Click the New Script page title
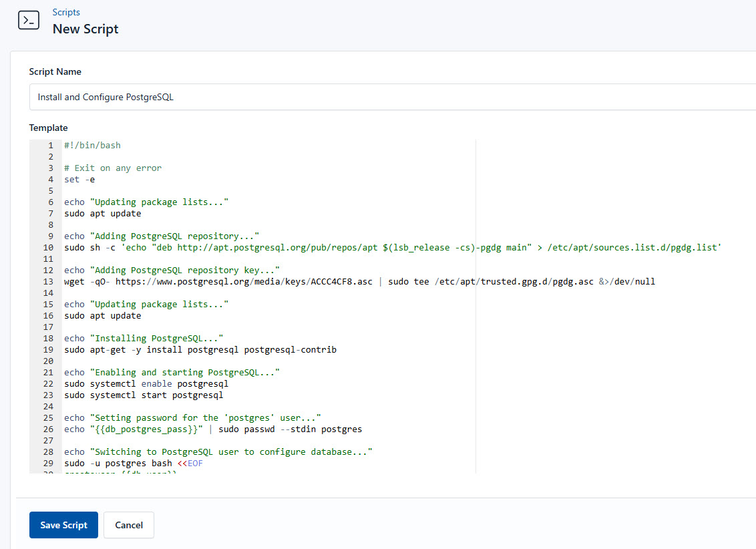This screenshot has height=549, width=756. pos(85,29)
